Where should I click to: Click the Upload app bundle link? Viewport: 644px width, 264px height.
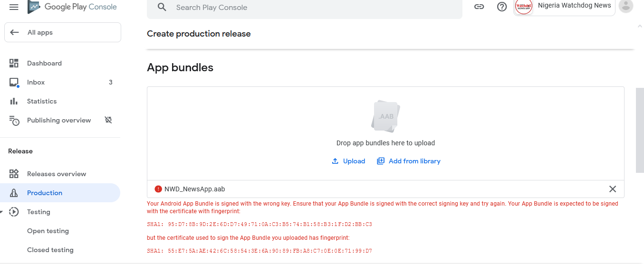click(x=349, y=161)
